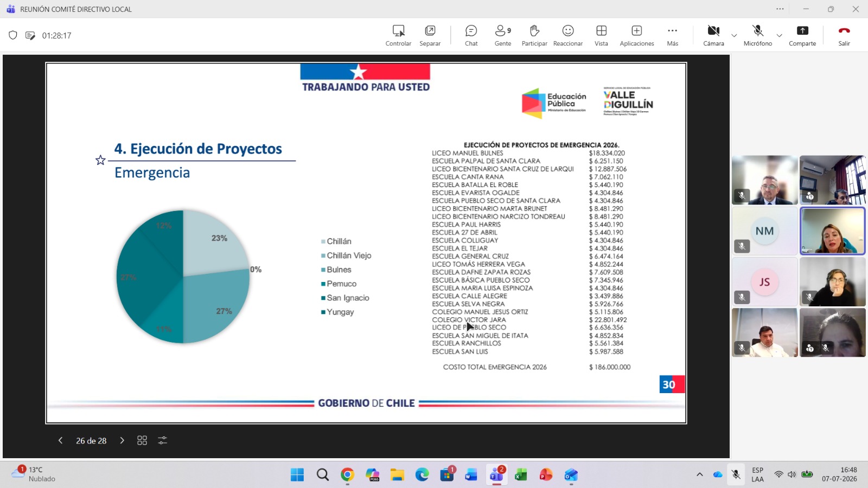Open slide viewer settings sliders icon
This screenshot has height=488, width=868.
162,440
